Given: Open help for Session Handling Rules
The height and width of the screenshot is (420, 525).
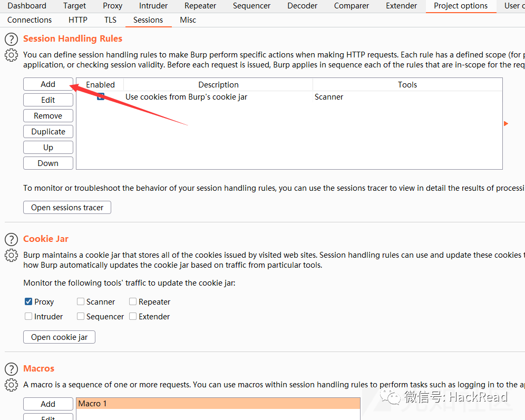Looking at the screenshot, I should pyautogui.click(x=12, y=39).
